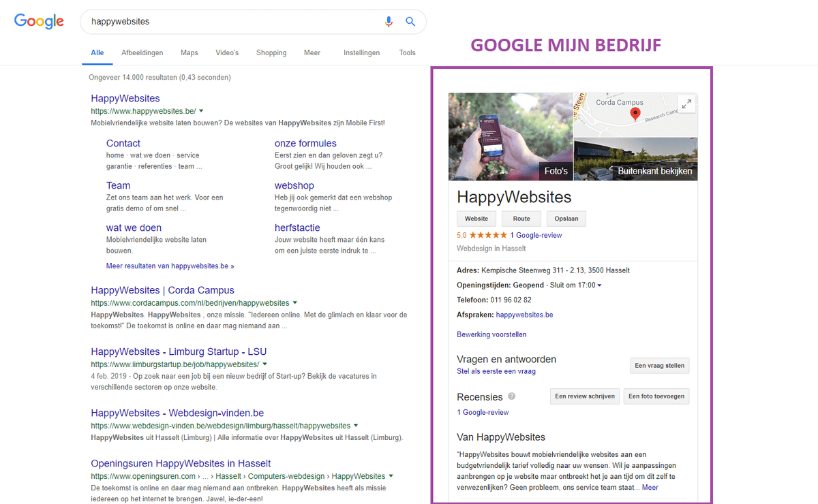Image resolution: width=818 pixels, height=504 pixels.
Task: Click Buitenkant bekijken street view thumbnail
Action: (x=636, y=159)
